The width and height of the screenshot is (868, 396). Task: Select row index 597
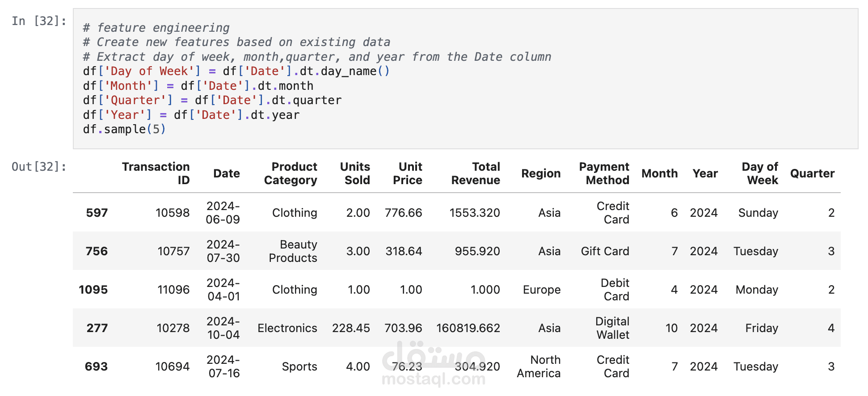[x=97, y=213]
